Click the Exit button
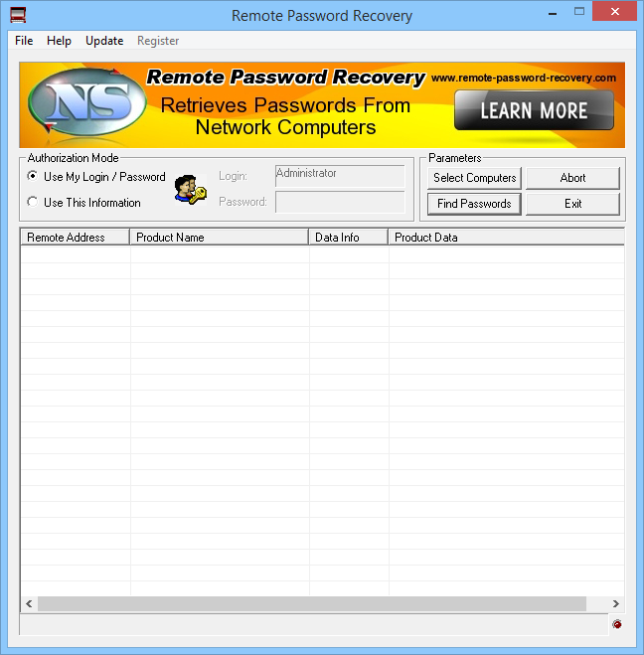This screenshot has width=644, height=655. coord(572,204)
